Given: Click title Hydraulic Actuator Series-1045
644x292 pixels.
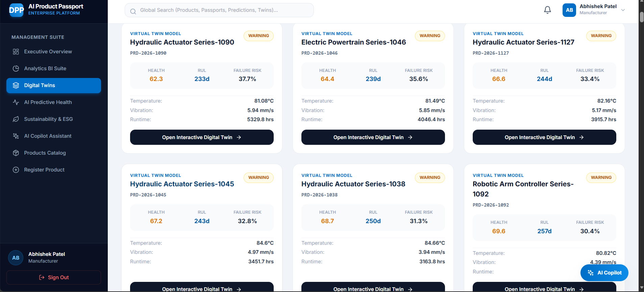Looking at the screenshot, I should (x=182, y=184).
